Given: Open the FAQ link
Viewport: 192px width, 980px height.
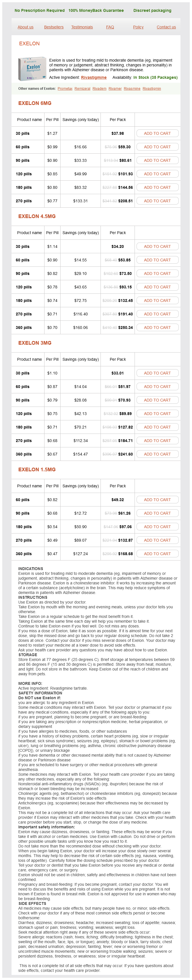Looking at the screenshot, I should pos(110,27).
